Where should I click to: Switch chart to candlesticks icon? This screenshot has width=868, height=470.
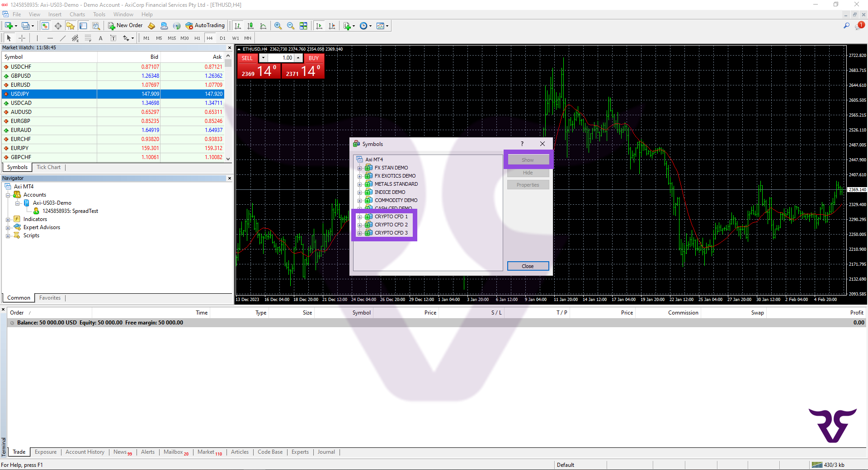pos(250,26)
